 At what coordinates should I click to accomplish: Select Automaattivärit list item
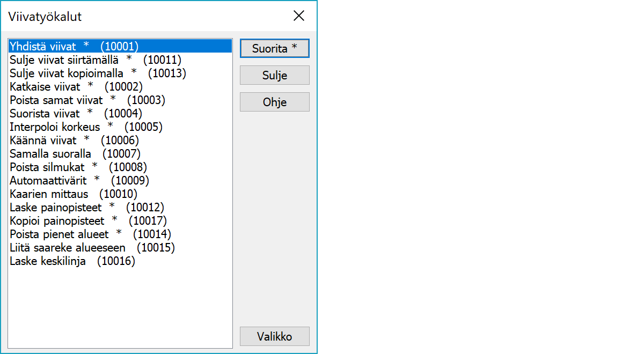(x=79, y=180)
